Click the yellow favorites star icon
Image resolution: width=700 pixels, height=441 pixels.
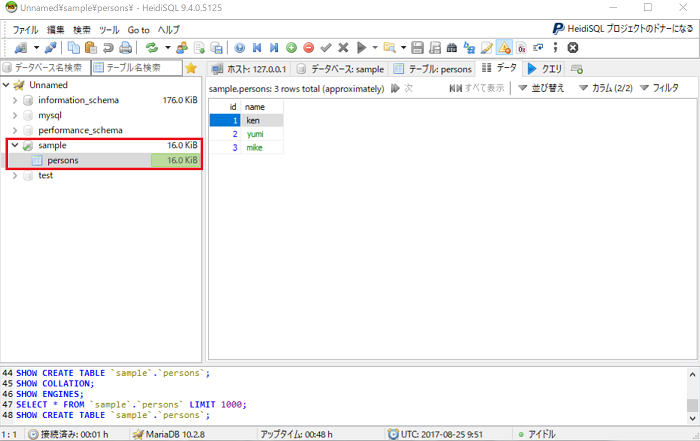191,68
